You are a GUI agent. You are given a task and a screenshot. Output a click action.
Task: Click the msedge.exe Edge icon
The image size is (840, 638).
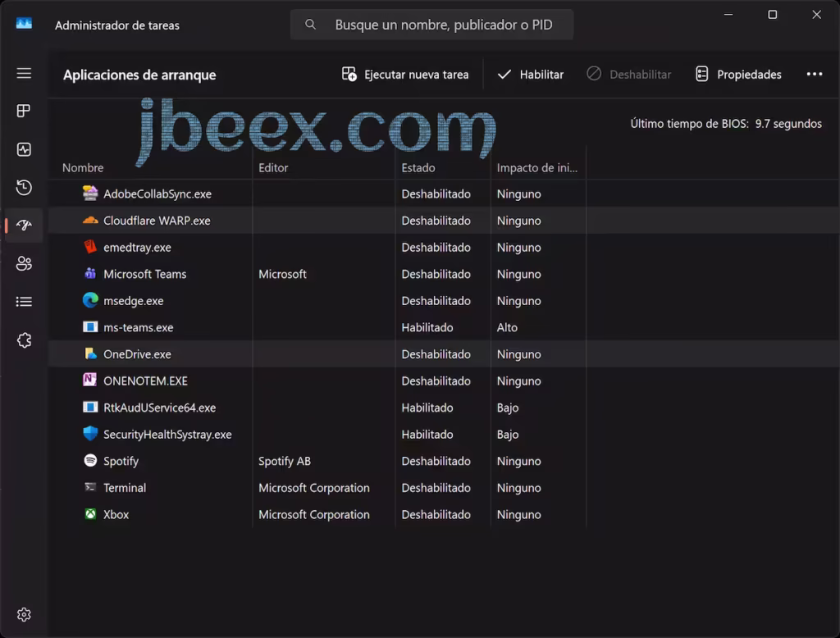[90, 300]
